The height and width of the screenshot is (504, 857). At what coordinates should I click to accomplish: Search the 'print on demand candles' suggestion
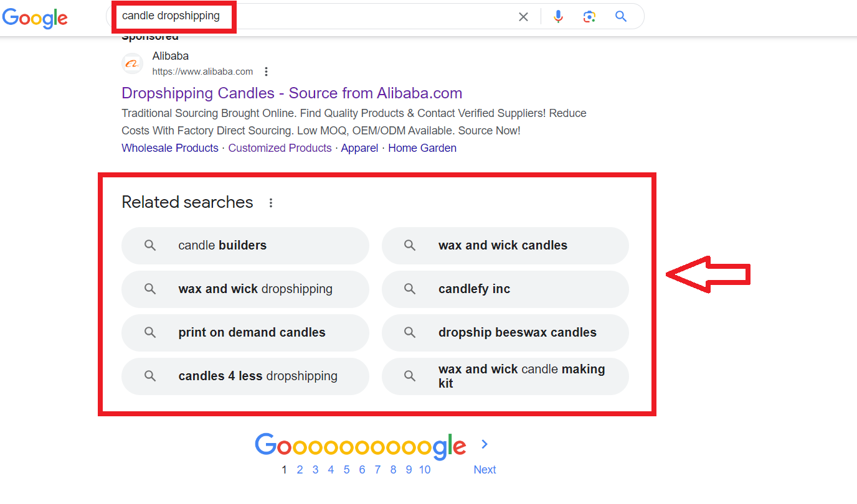pos(252,332)
